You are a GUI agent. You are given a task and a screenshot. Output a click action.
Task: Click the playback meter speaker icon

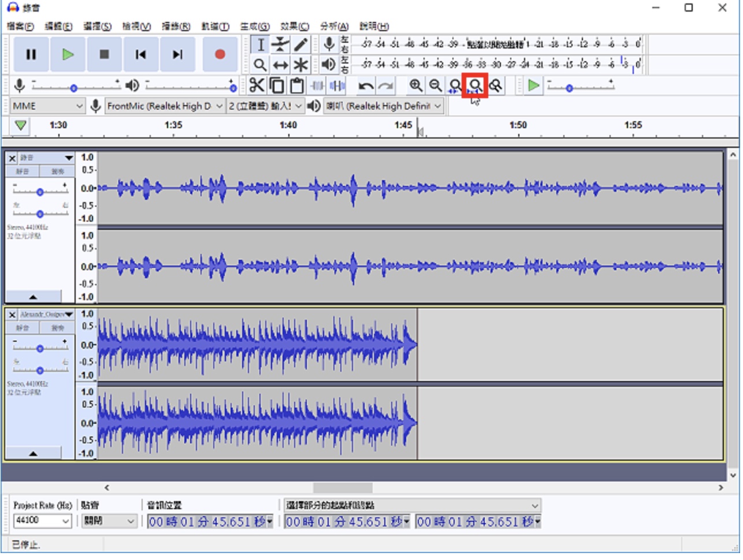tap(329, 64)
